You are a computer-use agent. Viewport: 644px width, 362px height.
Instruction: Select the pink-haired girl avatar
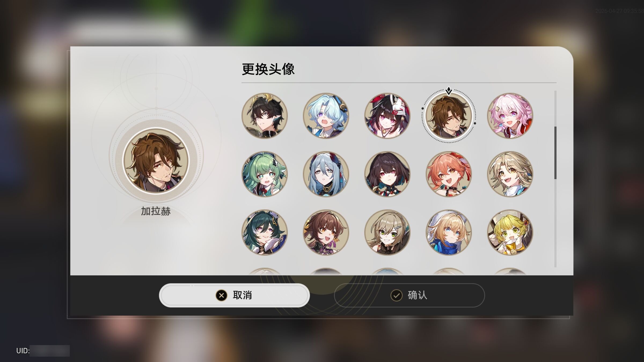510,116
